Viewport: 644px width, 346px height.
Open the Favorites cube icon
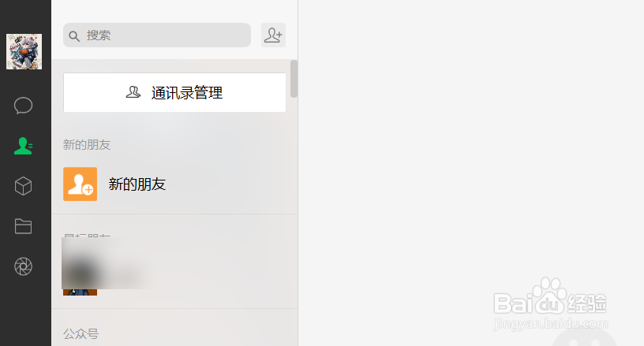point(23,186)
